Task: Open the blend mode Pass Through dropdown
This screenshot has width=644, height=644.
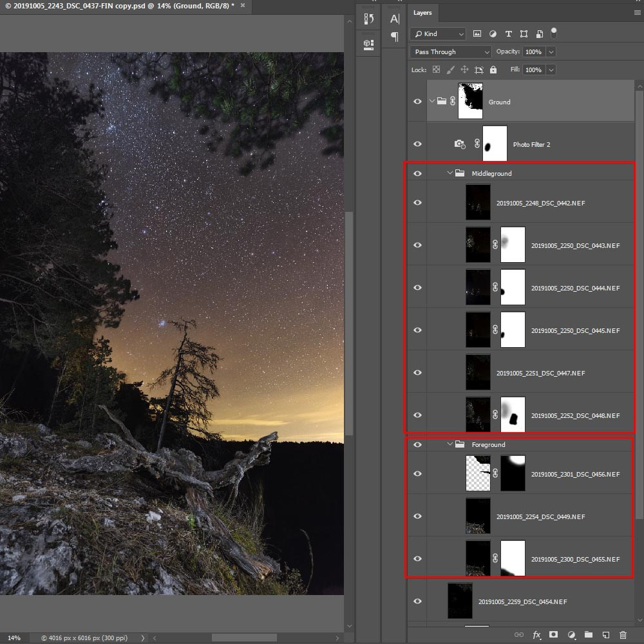Action: tap(450, 52)
